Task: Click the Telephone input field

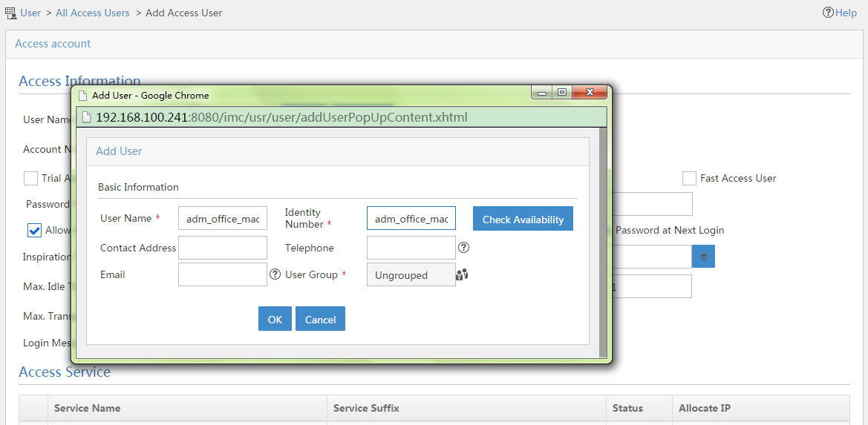Action: (411, 248)
